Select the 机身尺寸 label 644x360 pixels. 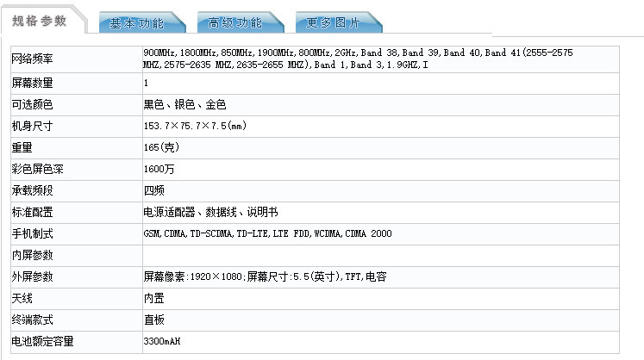click(33, 126)
